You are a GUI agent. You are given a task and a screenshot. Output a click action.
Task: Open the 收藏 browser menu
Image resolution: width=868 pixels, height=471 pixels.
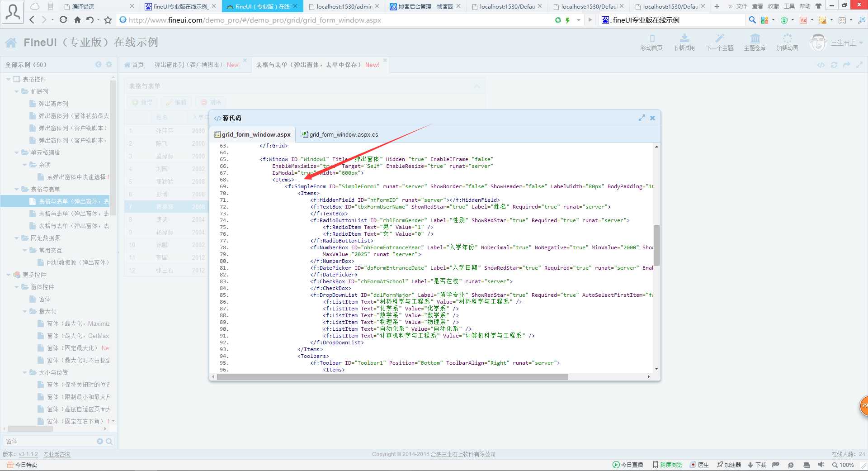click(774, 6)
